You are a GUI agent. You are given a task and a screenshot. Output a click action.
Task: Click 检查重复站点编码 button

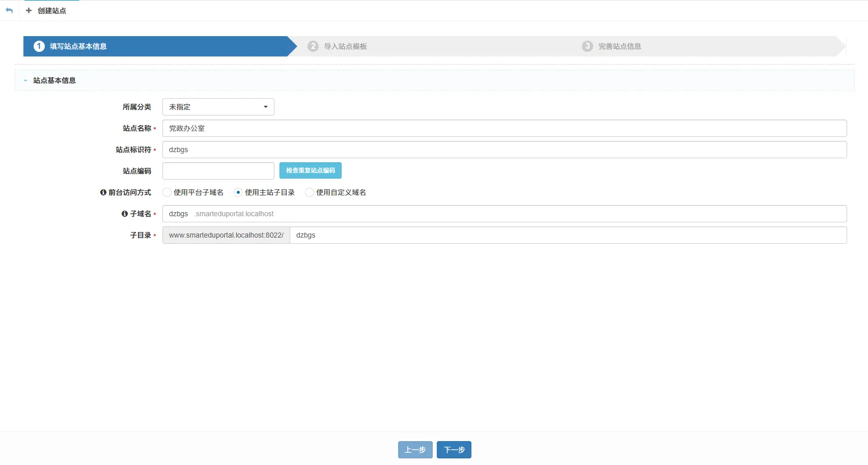310,170
